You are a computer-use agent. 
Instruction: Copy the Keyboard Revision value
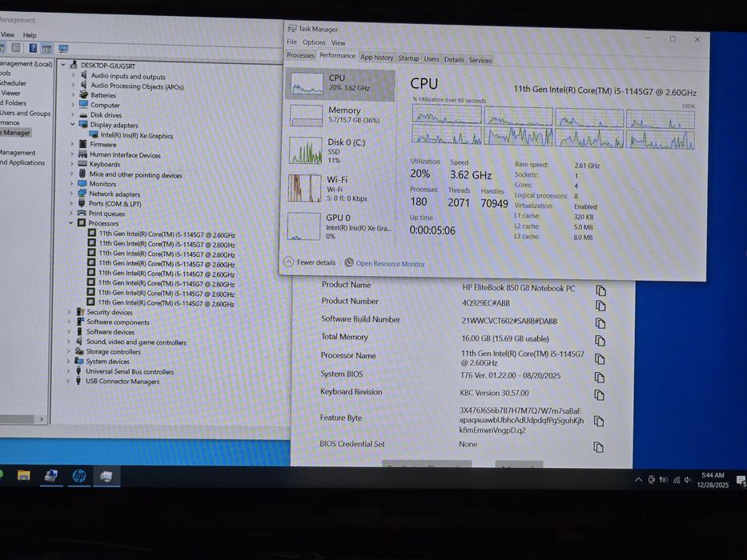pyautogui.click(x=600, y=394)
